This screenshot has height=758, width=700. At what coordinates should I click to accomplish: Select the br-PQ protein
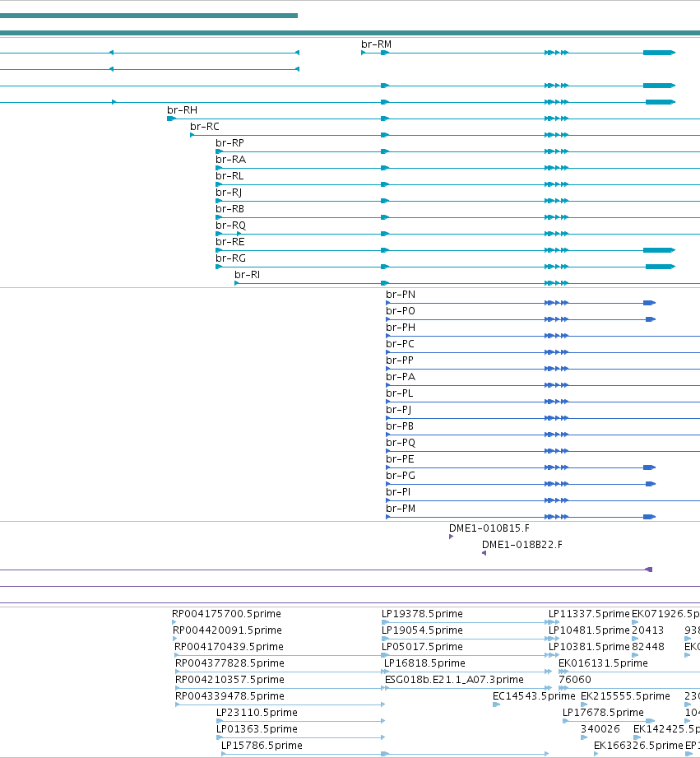401,442
